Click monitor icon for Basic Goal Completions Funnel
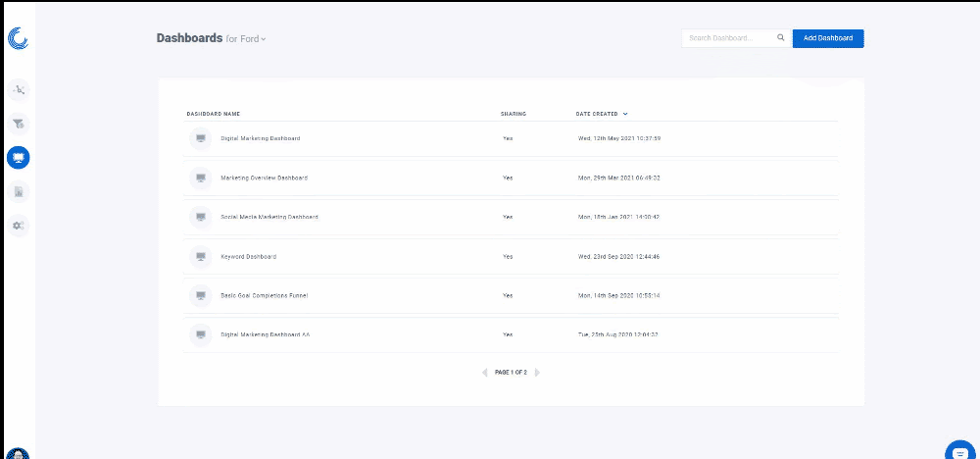The image size is (980, 459). (201, 295)
